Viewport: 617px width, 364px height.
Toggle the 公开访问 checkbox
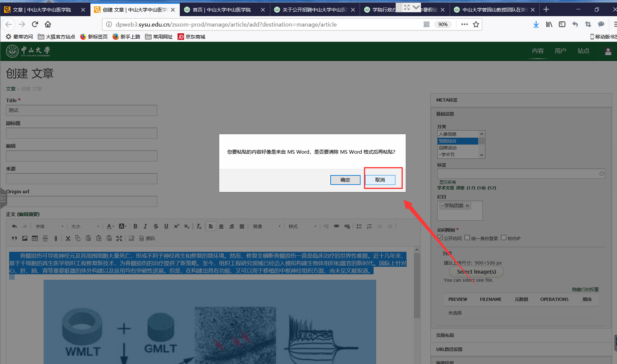click(440, 238)
